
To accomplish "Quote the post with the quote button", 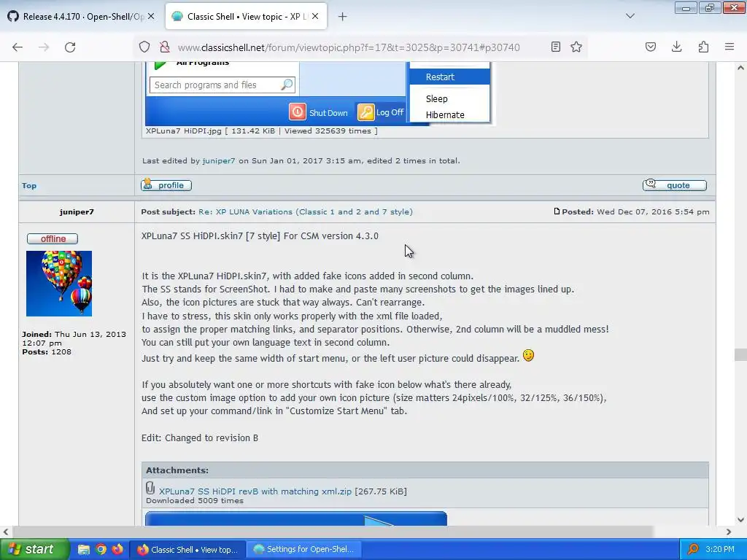I will tap(675, 185).
